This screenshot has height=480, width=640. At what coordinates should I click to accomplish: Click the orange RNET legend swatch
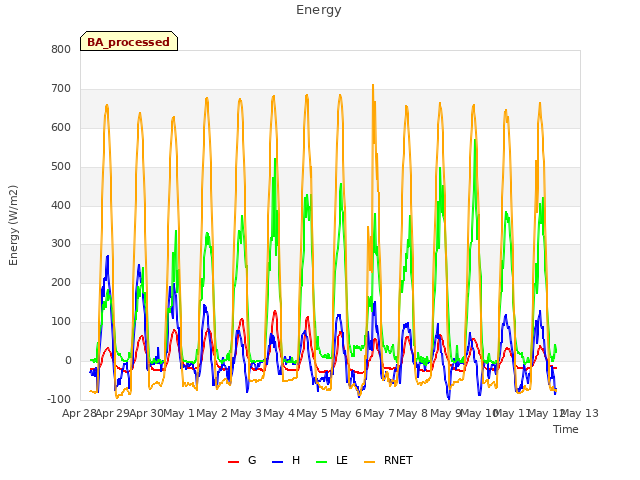[369, 462]
